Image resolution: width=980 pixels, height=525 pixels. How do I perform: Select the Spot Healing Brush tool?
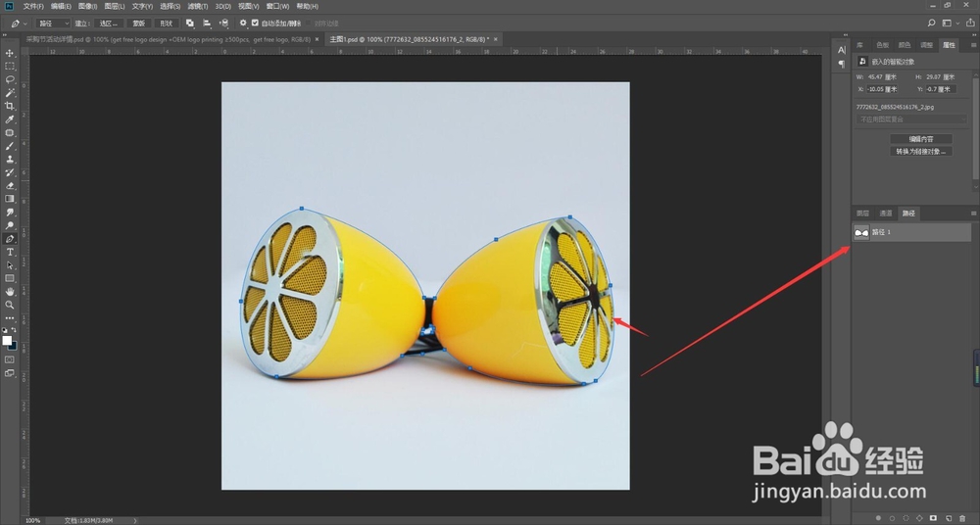point(10,132)
